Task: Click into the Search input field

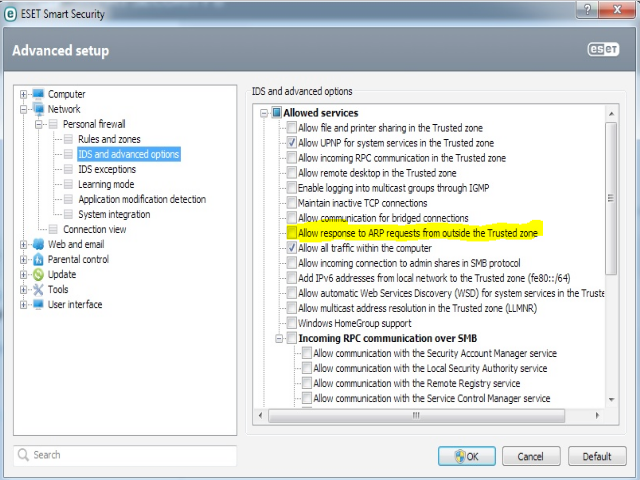Action: pyautogui.click(x=125, y=455)
